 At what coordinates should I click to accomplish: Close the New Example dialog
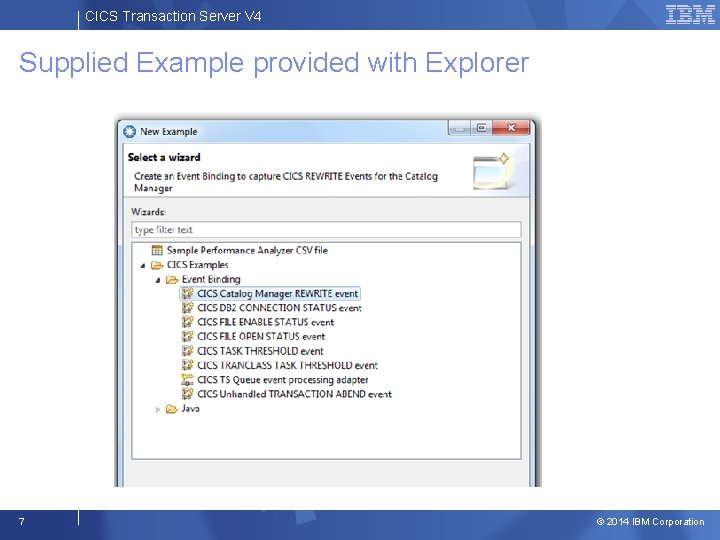511,128
